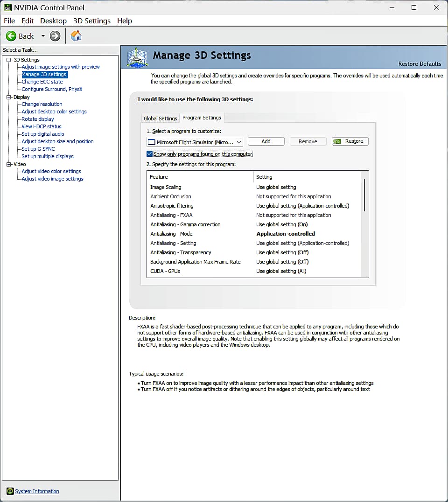Click the Add program button
448x502 pixels.
click(x=266, y=141)
